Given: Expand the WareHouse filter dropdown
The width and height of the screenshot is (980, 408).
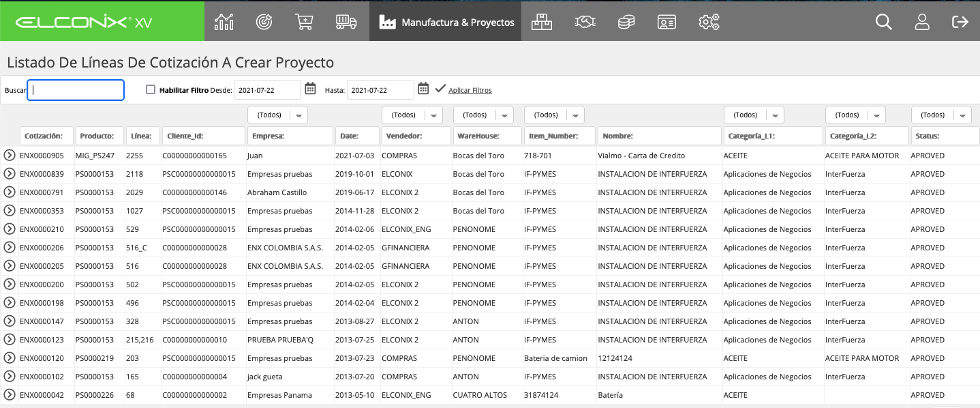Looking at the screenshot, I should (483, 115).
